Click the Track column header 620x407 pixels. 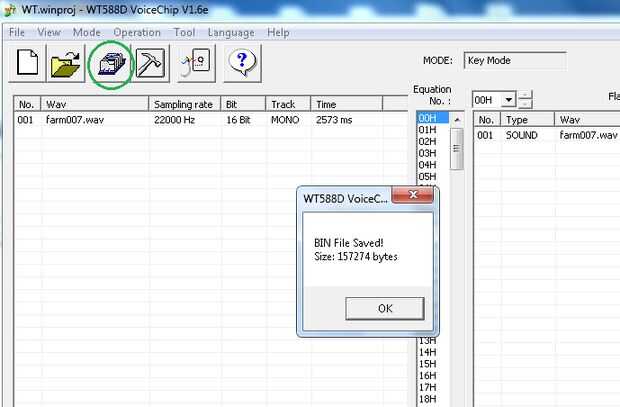click(x=288, y=104)
